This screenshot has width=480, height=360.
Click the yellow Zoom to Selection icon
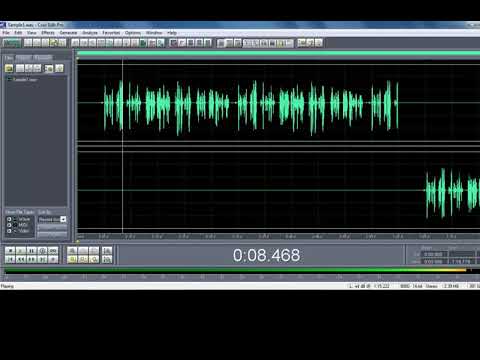(x=72, y=259)
